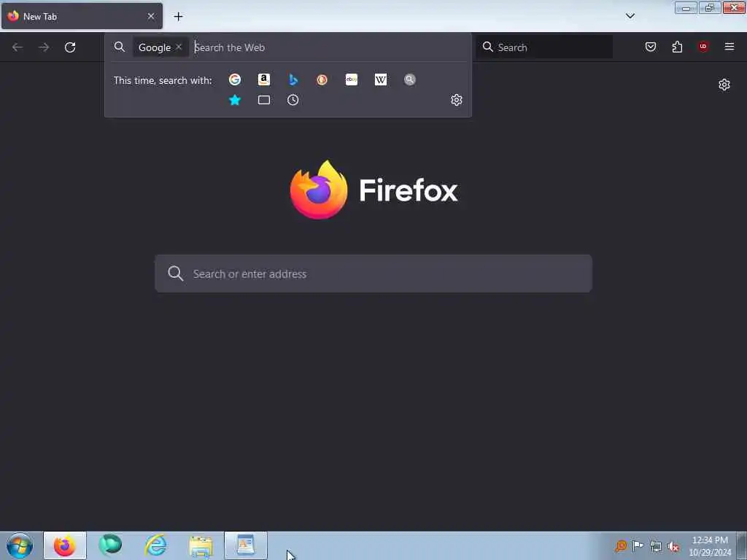Focus the Search the Web address field
This screenshot has width=747, height=560.
[x=329, y=47]
